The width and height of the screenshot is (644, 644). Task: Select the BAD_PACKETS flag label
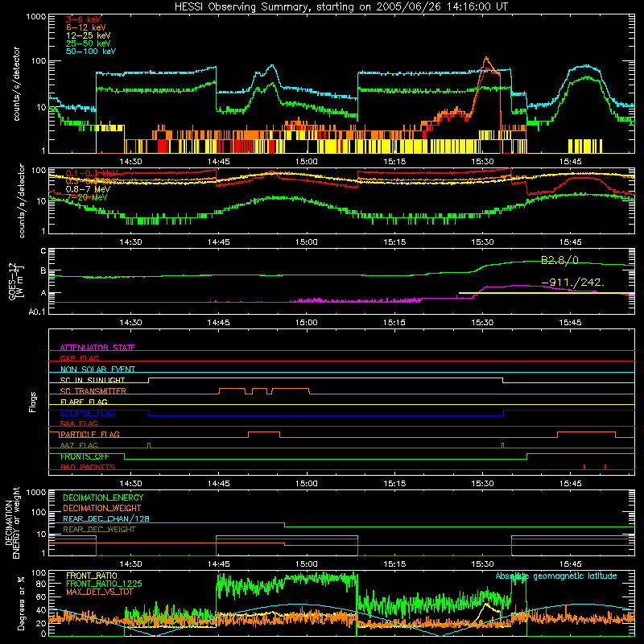(88, 467)
